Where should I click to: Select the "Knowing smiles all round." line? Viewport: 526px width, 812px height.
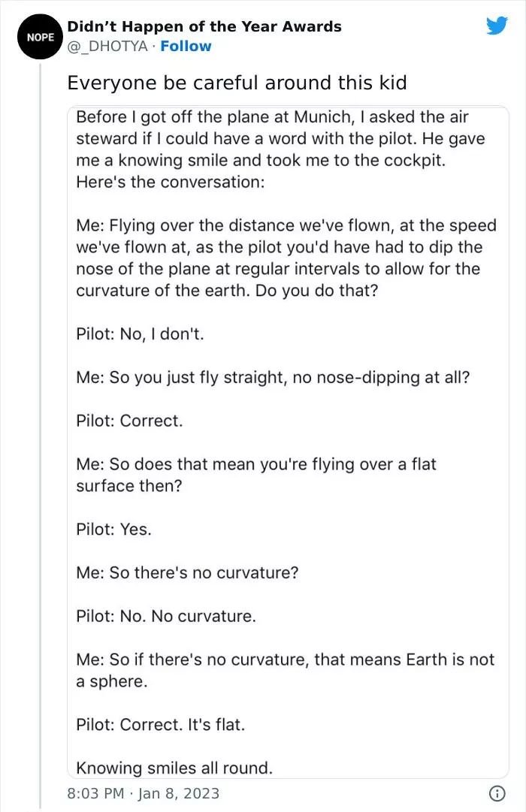pos(174,768)
